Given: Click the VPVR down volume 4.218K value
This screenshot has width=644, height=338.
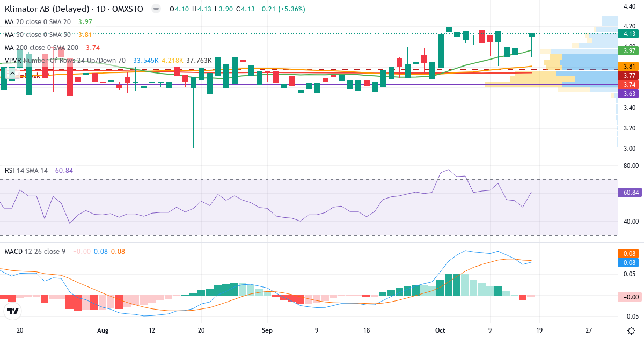Looking at the screenshot, I should pos(172,61).
